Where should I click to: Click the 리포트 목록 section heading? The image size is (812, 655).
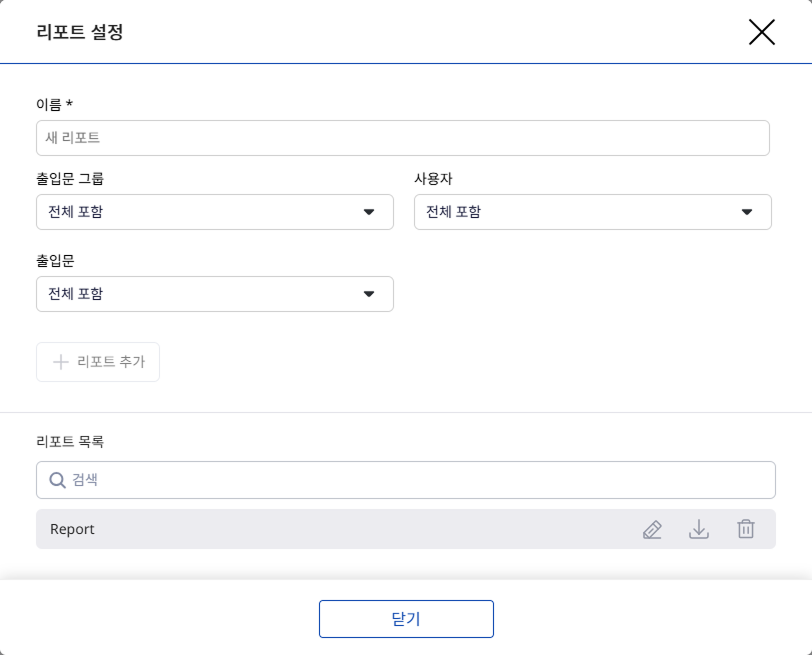pyautogui.click(x=70, y=441)
